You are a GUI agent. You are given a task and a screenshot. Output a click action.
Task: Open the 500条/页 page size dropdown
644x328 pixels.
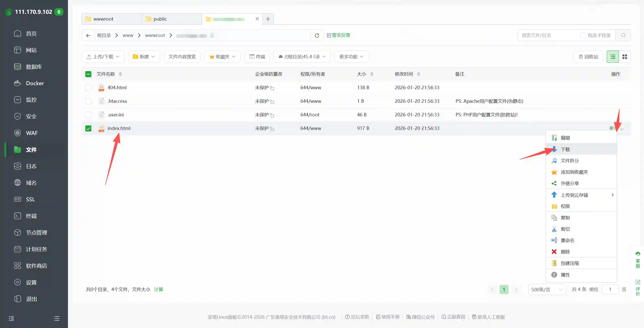click(x=547, y=290)
